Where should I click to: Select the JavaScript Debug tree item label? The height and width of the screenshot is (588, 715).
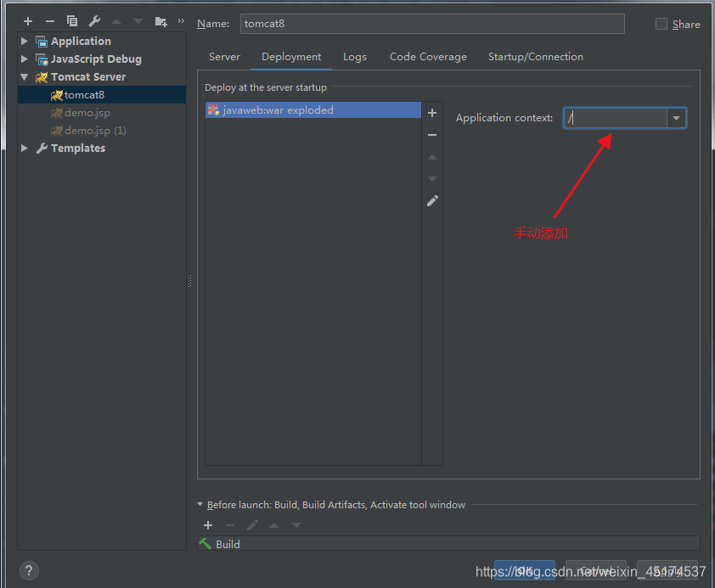coord(96,59)
